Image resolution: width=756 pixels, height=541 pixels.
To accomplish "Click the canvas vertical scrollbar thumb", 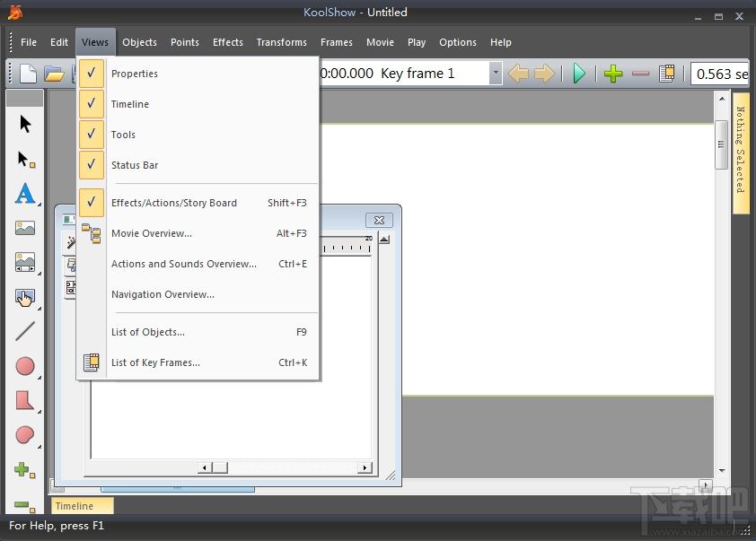I will (721, 144).
